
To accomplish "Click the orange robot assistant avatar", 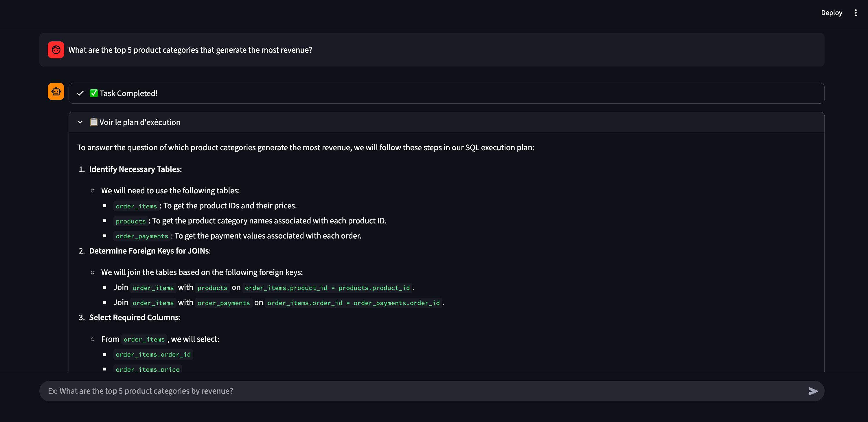I will tap(56, 92).
